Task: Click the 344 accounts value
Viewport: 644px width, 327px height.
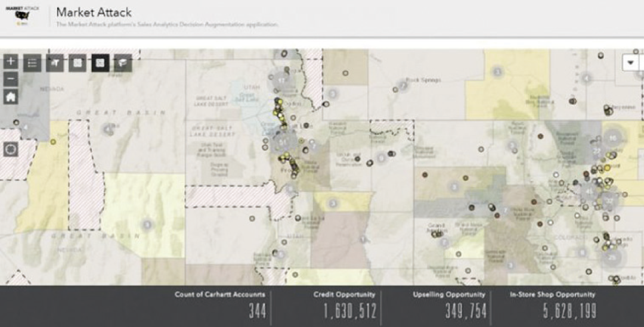Action: pyautogui.click(x=258, y=312)
